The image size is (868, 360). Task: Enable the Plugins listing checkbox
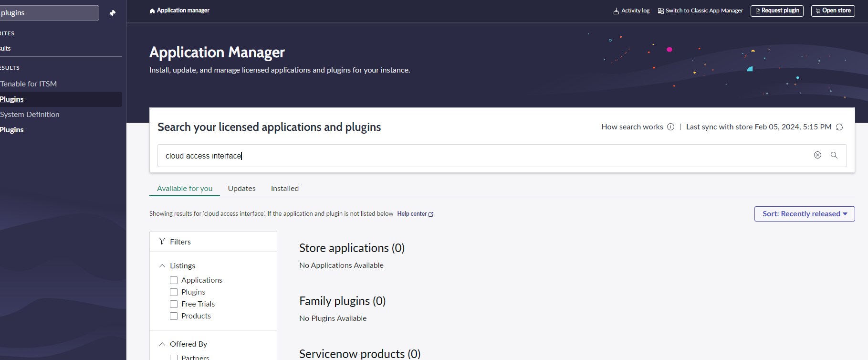click(x=174, y=292)
